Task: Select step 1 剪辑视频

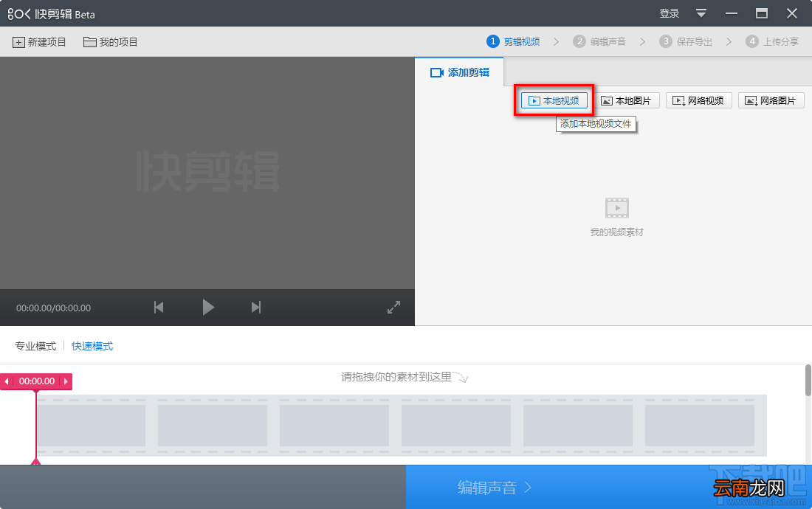Action: tap(513, 41)
